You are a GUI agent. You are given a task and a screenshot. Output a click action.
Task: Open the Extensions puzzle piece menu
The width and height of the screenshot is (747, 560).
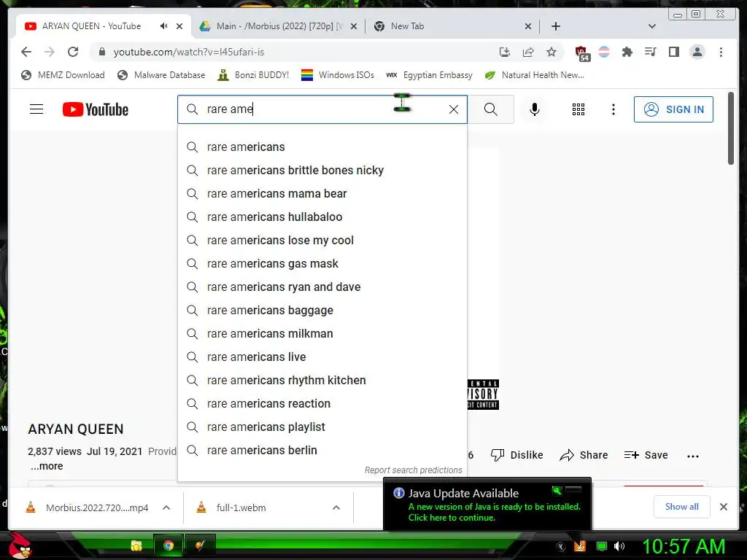coord(627,52)
